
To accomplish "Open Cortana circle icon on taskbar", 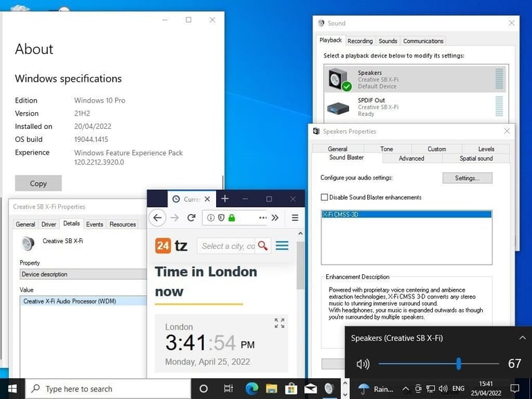I will tap(204, 389).
